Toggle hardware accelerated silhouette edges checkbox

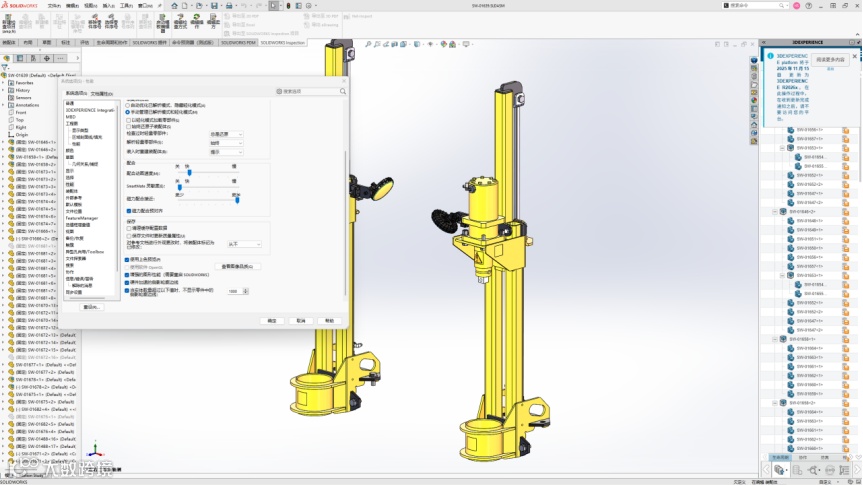coord(127,282)
